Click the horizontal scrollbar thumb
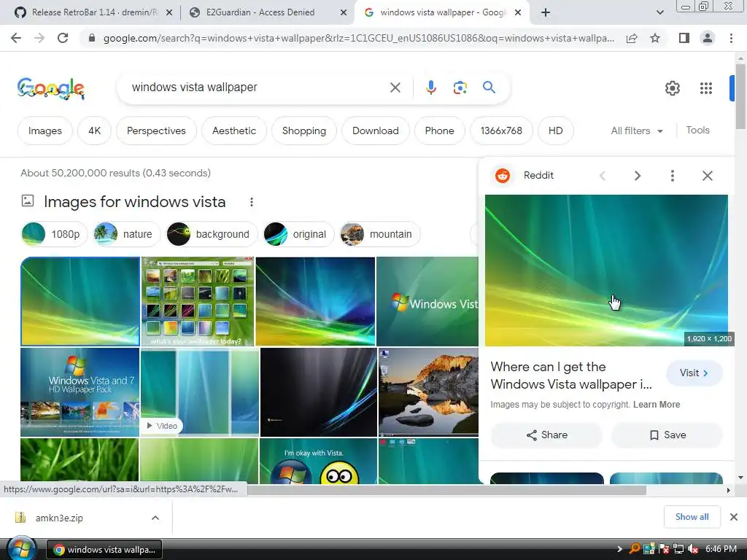The height and width of the screenshot is (560, 747). pyautogui.click(x=446, y=490)
